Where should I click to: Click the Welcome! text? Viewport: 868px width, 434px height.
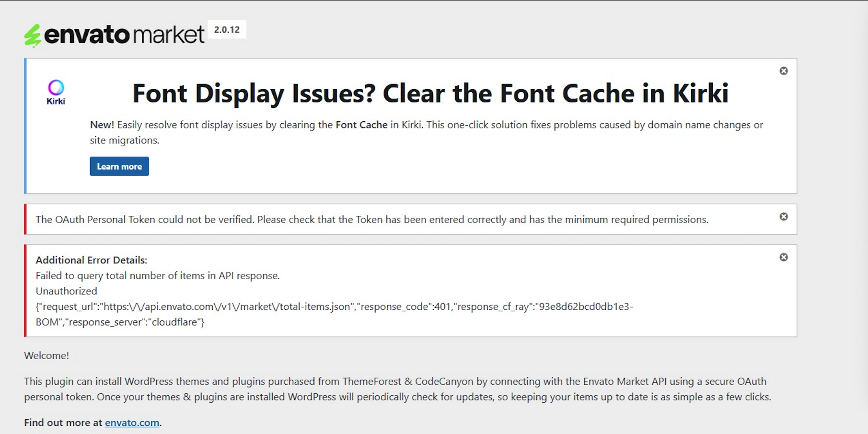pyautogui.click(x=46, y=355)
